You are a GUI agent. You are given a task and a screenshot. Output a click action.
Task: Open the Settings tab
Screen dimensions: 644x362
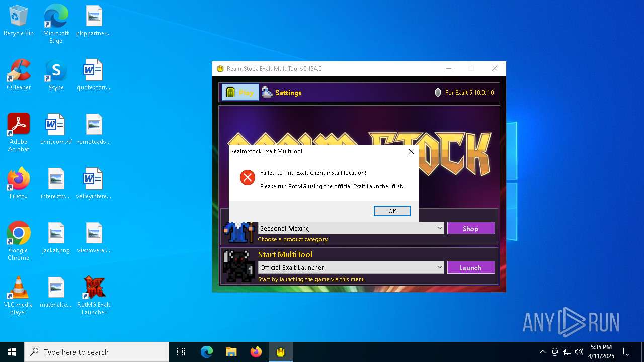tap(282, 93)
